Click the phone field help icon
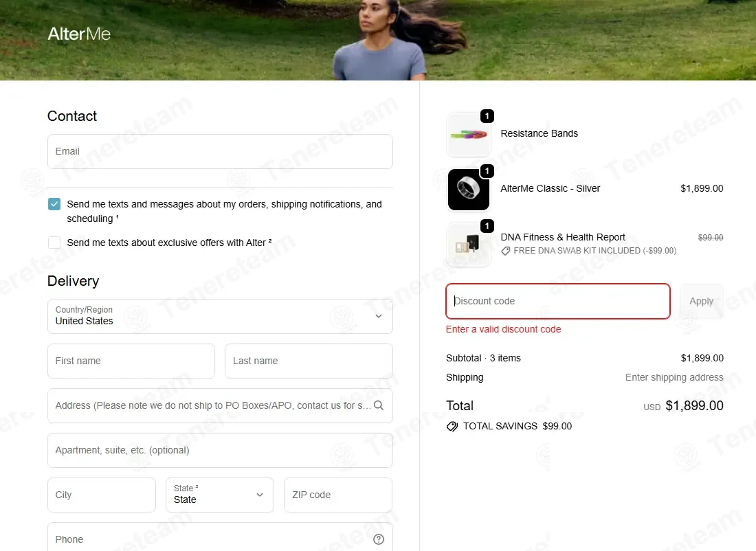Screen dimensions: 756x551 tap(379, 539)
